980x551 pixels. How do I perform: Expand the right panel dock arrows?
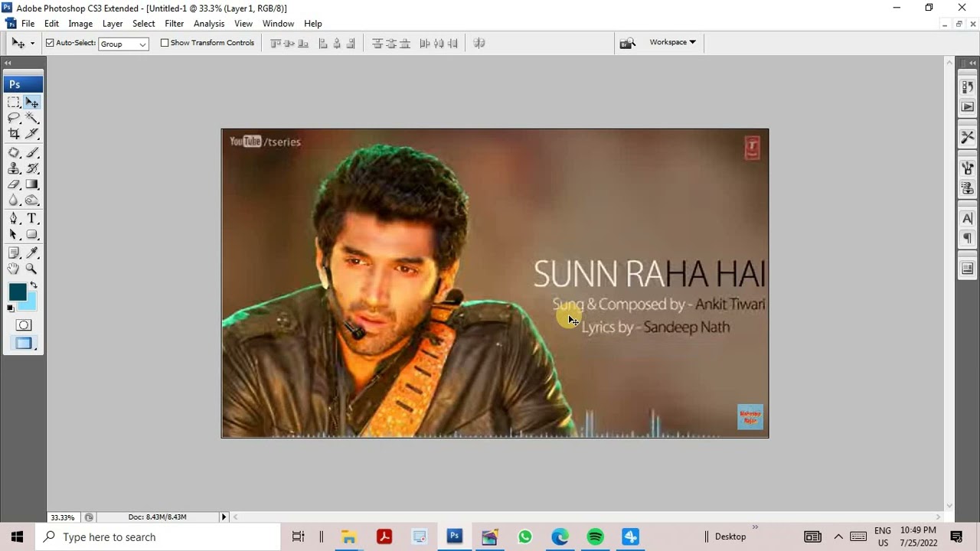[971, 63]
